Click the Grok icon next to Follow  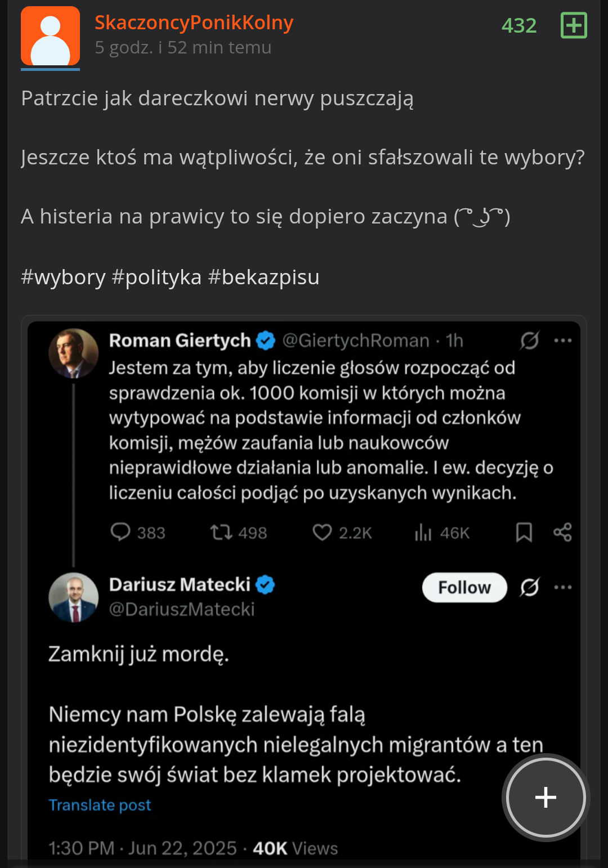[x=530, y=587]
